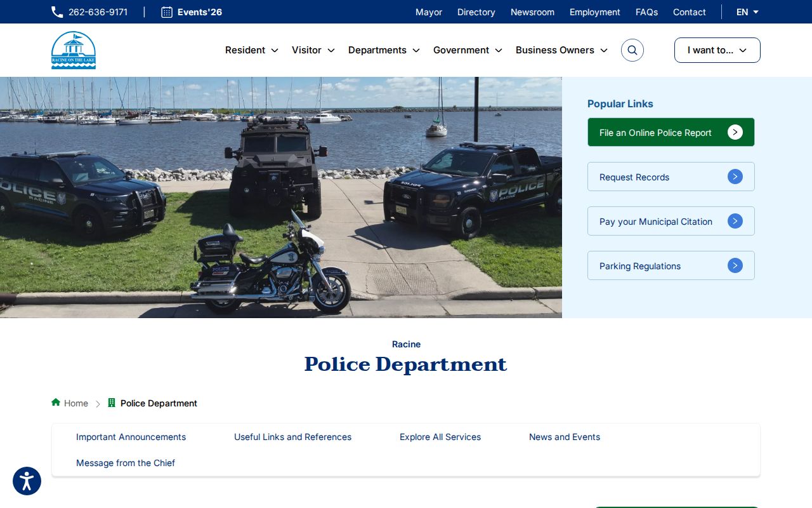Expand the Visitor menu
The height and width of the screenshot is (508, 812).
pyautogui.click(x=313, y=50)
